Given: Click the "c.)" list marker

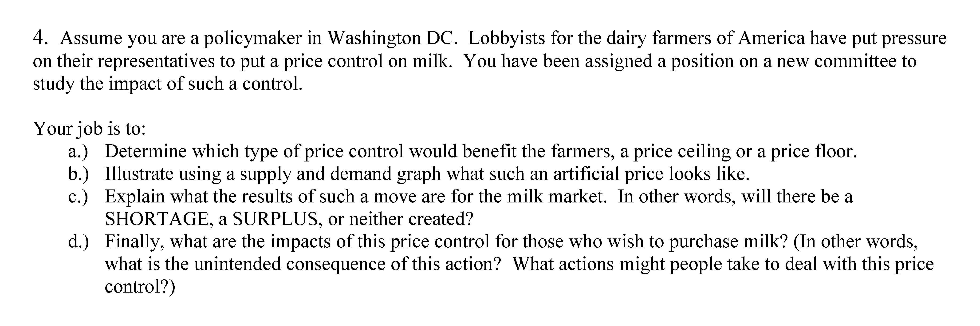Looking at the screenshot, I should click(x=78, y=197).
